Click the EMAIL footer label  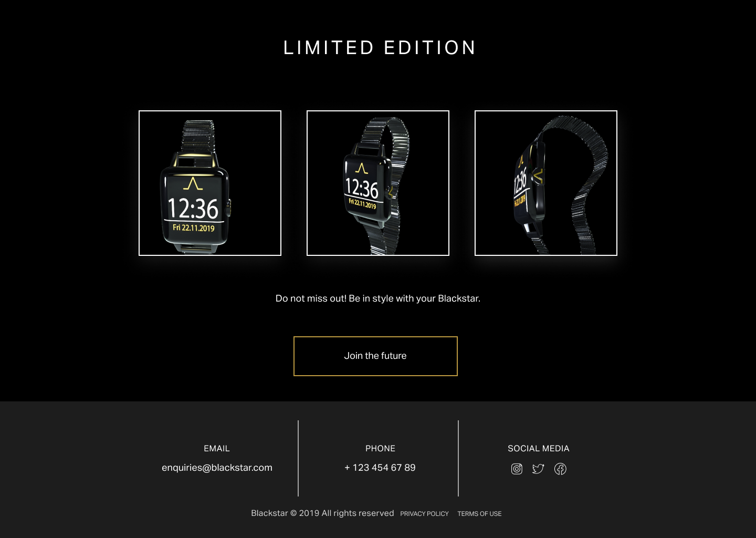click(x=217, y=449)
